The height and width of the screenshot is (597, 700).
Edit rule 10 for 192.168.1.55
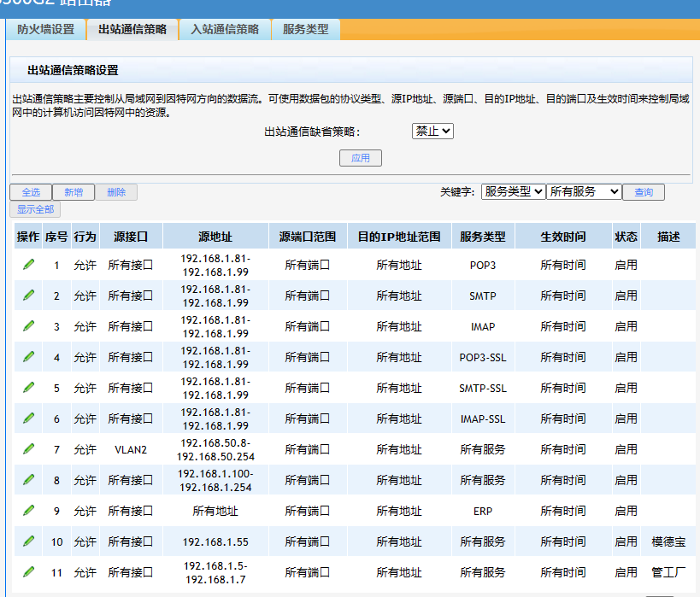click(x=28, y=541)
